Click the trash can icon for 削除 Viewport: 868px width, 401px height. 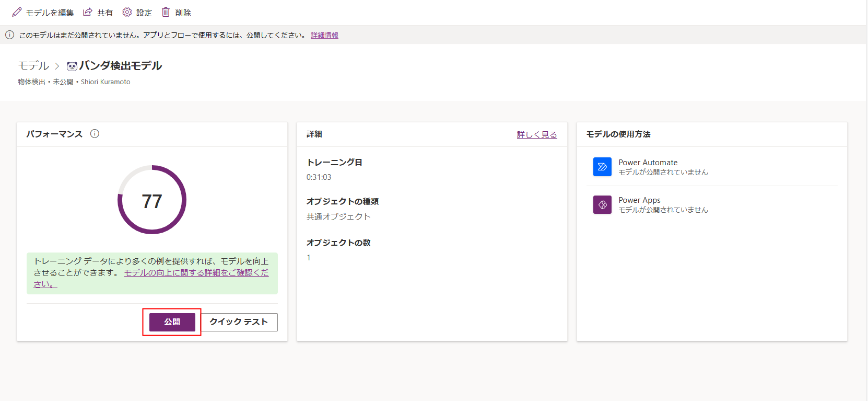pos(166,12)
